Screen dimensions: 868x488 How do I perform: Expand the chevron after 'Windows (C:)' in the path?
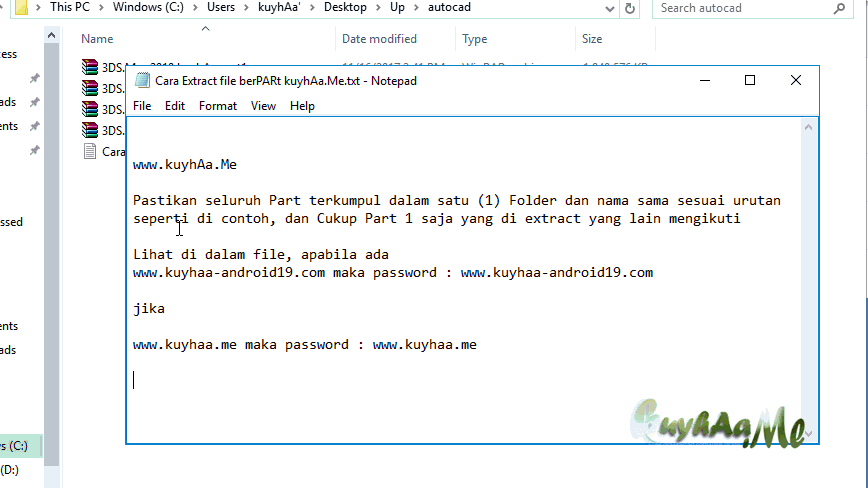195,8
